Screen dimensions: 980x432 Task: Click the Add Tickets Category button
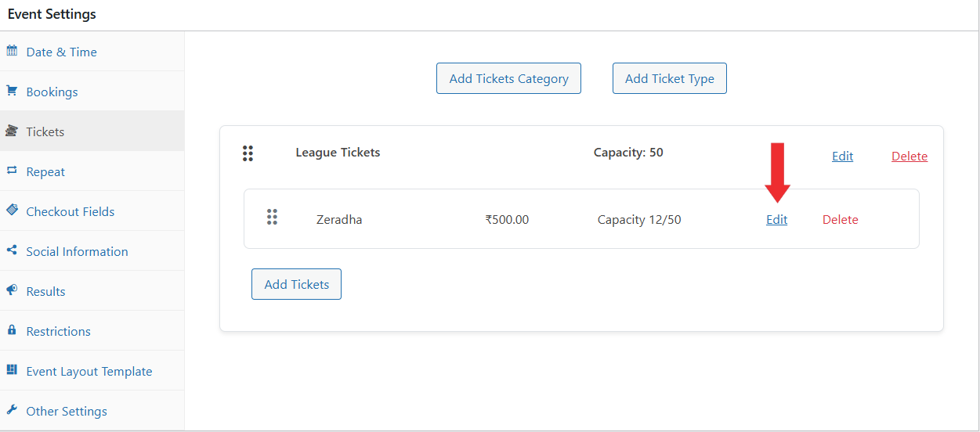pyautogui.click(x=508, y=78)
